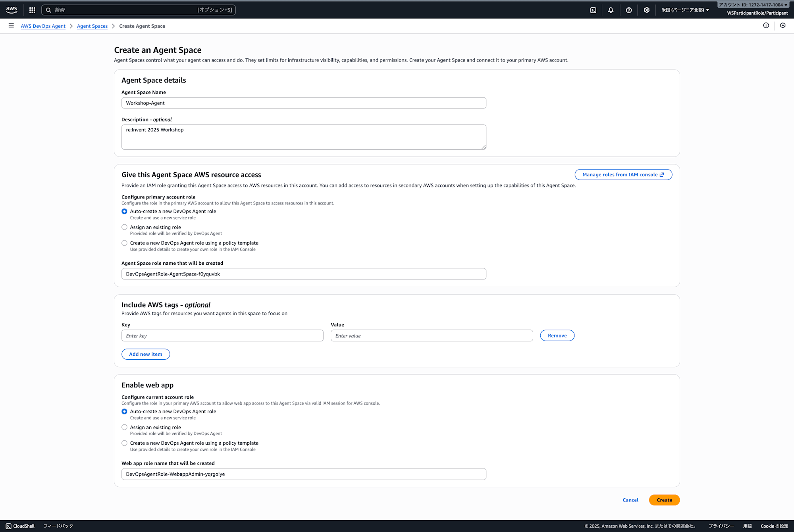Screen dimensions: 794x532
Task: Open the navigation sidebar with hamburger menu
Action: 11,25
